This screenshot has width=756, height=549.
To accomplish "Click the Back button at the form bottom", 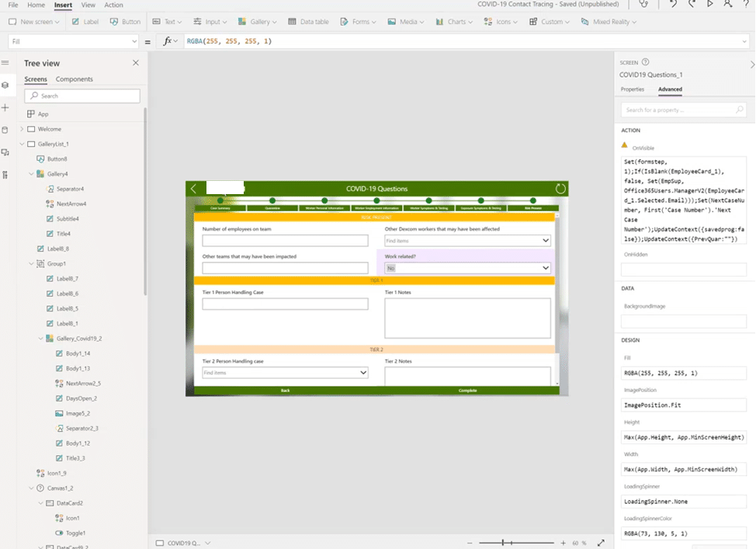I will point(286,391).
